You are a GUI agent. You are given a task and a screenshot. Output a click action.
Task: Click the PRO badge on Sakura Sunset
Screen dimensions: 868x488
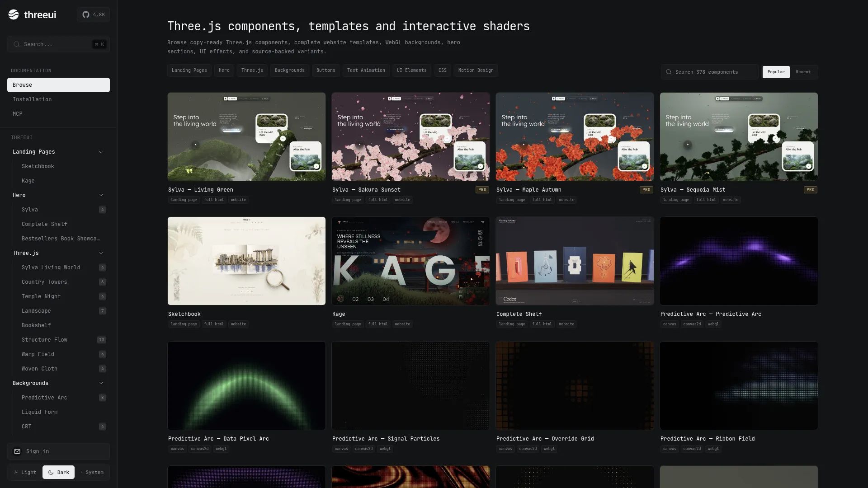pos(482,190)
